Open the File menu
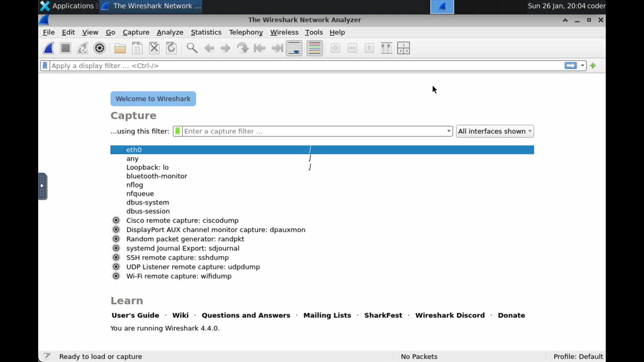 click(x=49, y=32)
